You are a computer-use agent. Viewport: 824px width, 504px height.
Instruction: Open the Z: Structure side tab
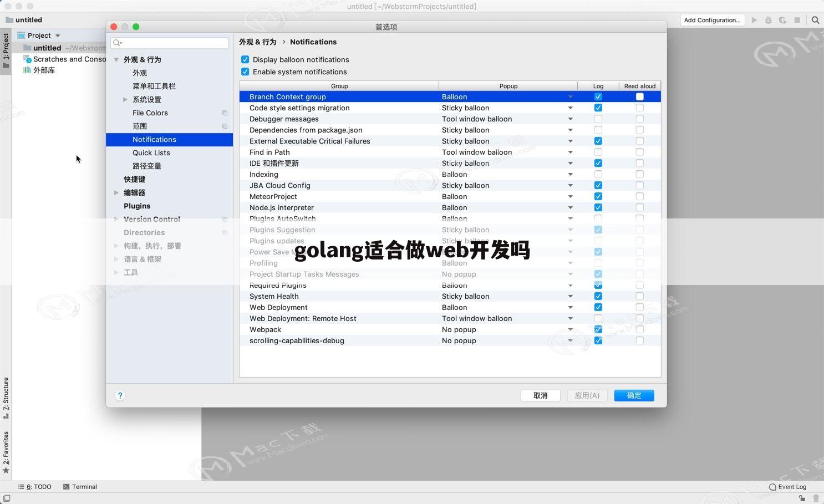[x=6, y=398]
